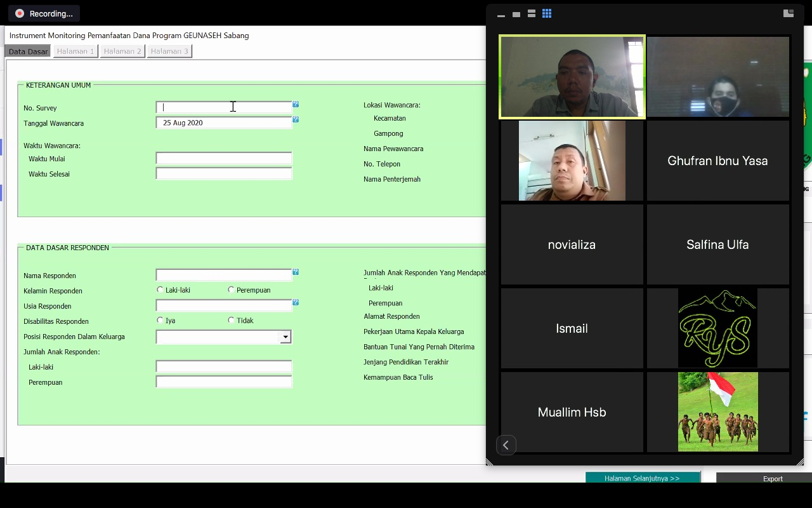Hide thumbnail video with the minimize bar icon
812x508 pixels.
[501, 15]
